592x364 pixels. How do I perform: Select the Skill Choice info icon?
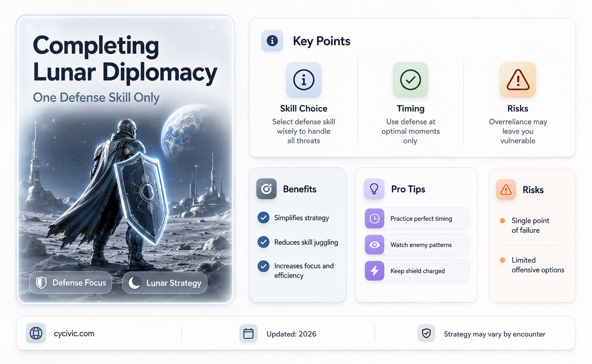click(x=304, y=80)
